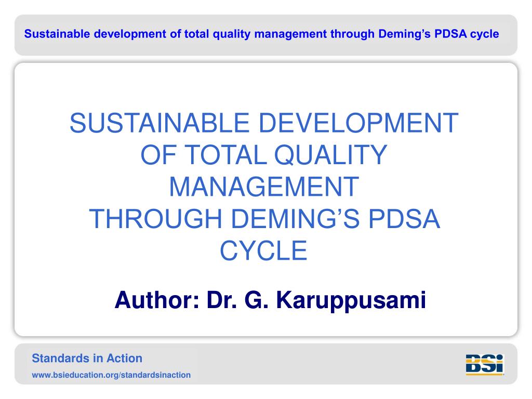The height and width of the screenshot is (399, 532).
Task: Click the 'OF TOTAL QUALITY' title line
Action: click(x=264, y=155)
